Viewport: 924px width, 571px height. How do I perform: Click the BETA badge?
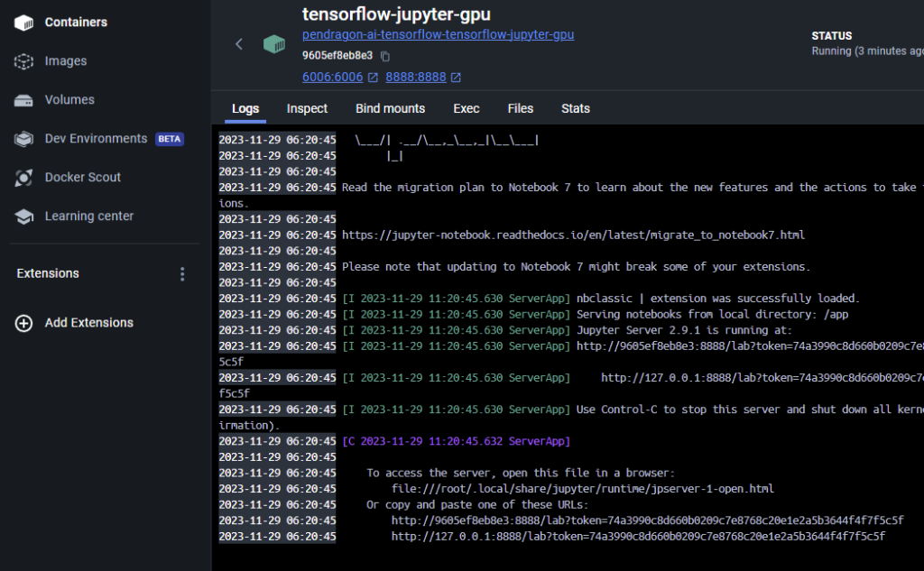(x=170, y=139)
